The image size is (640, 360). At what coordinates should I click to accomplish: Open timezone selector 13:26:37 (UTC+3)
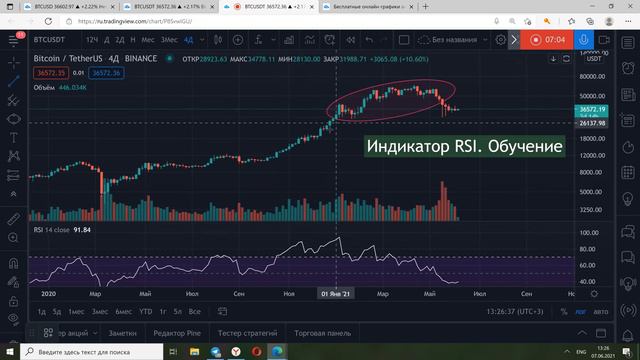click(x=515, y=311)
